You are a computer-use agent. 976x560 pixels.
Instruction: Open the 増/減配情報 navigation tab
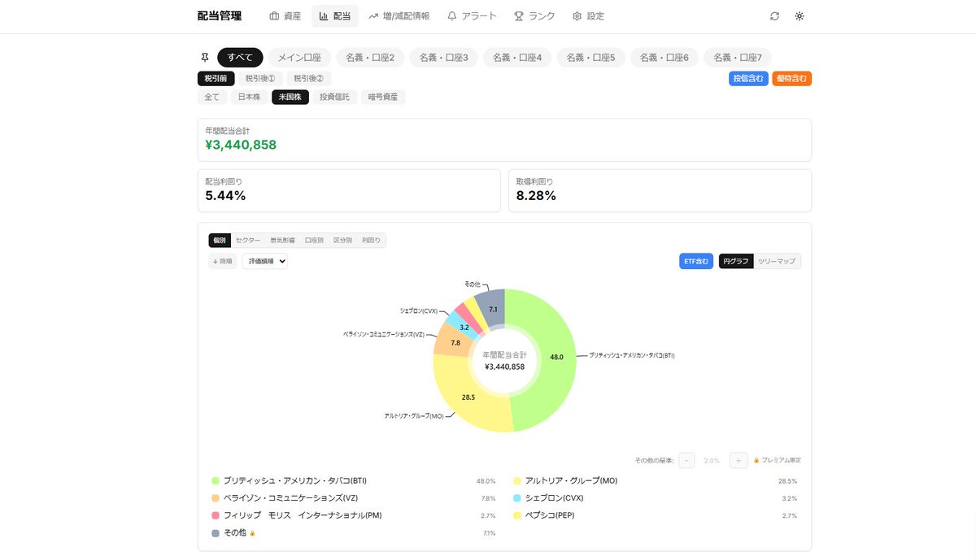399,16
